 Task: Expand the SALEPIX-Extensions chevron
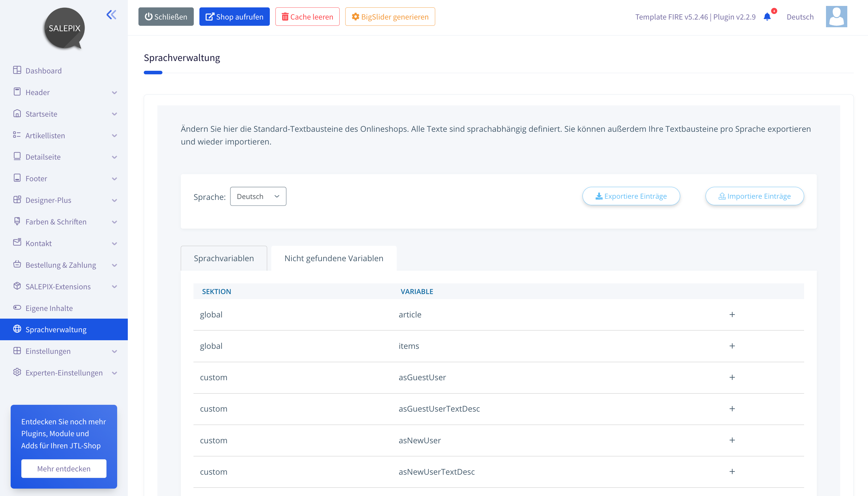click(x=114, y=287)
